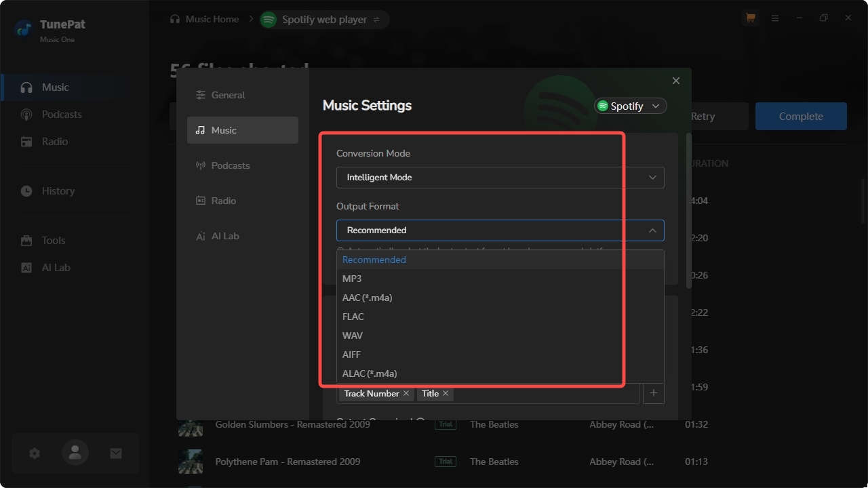Open the settings gear at bottom left
Image resolution: width=868 pixels, height=488 pixels.
point(34,453)
